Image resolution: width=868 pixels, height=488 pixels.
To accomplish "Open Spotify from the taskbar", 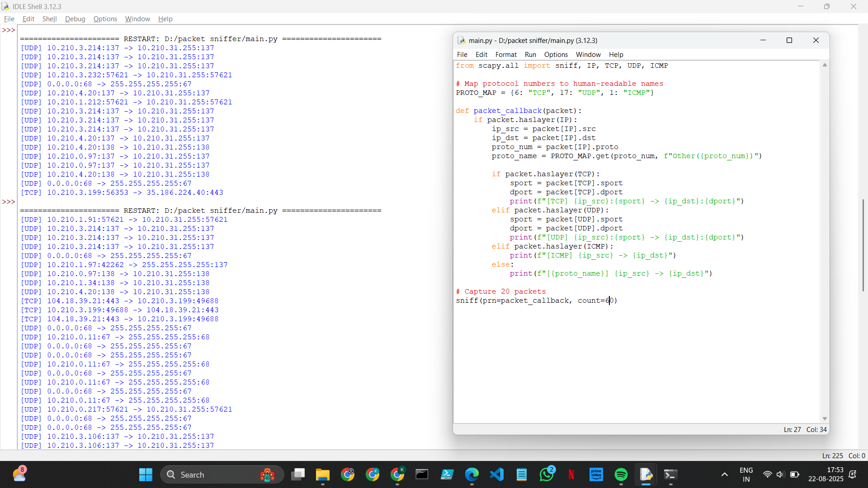I will (x=621, y=474).
